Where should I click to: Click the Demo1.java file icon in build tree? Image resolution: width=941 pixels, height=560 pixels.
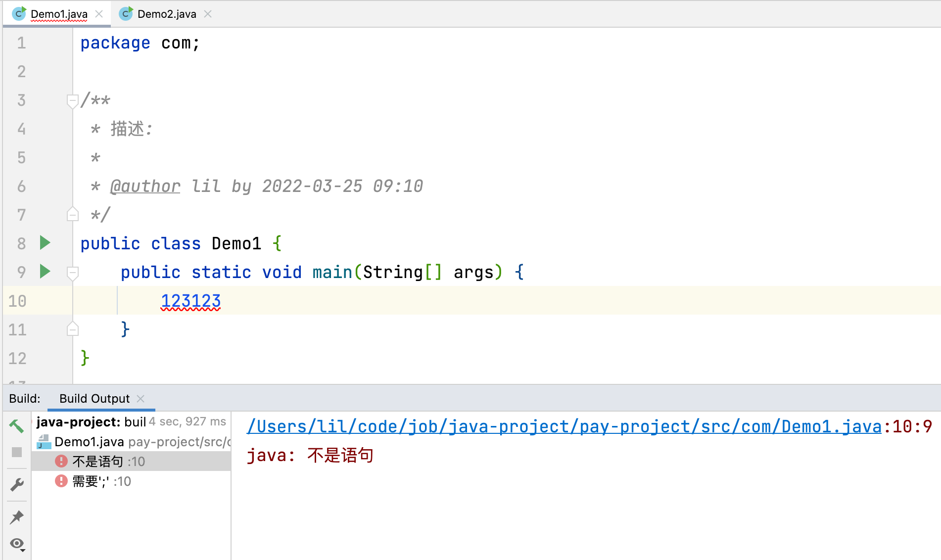point(44,442)
